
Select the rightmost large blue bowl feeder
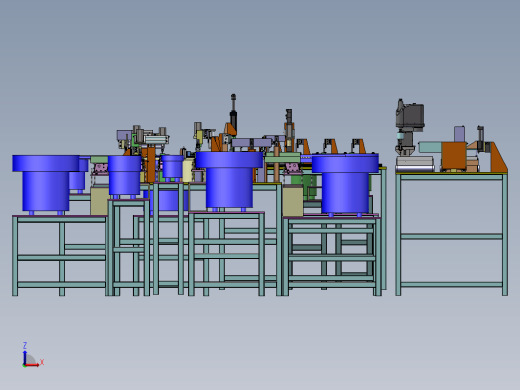pyautogui.click(x=345, y=184)
